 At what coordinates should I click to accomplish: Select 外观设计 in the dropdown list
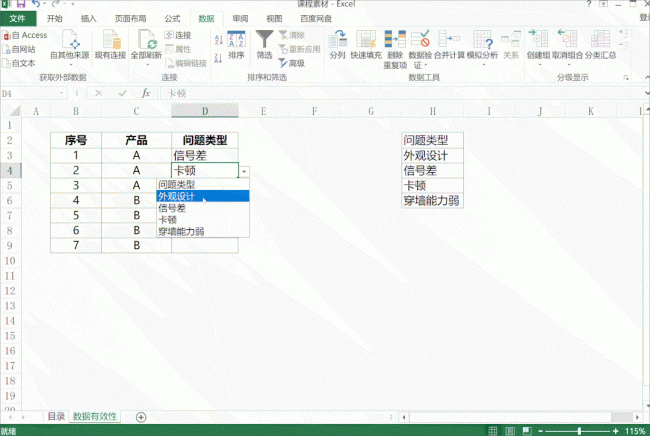(x=203, y=196)
